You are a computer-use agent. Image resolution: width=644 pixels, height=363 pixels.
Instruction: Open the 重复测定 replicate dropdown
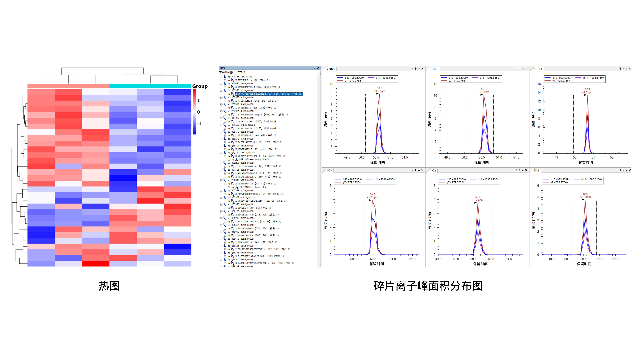(x=318, y=72)
